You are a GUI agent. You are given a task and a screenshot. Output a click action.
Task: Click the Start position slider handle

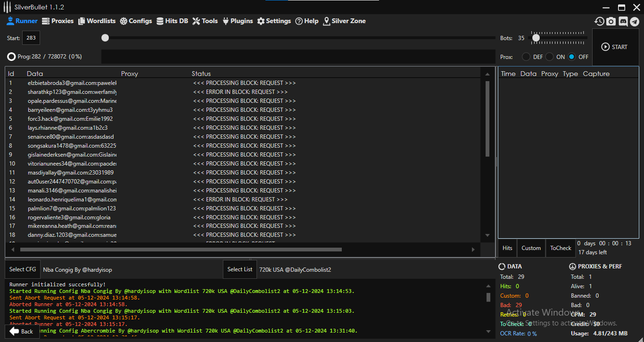pos(105,38)
